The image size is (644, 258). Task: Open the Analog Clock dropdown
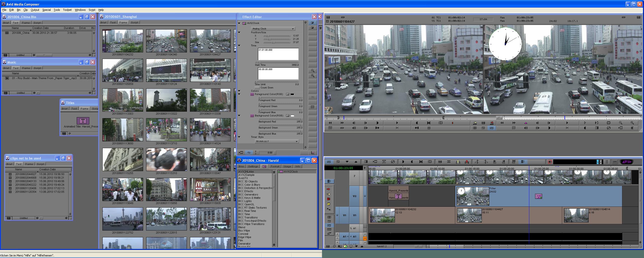273,29
